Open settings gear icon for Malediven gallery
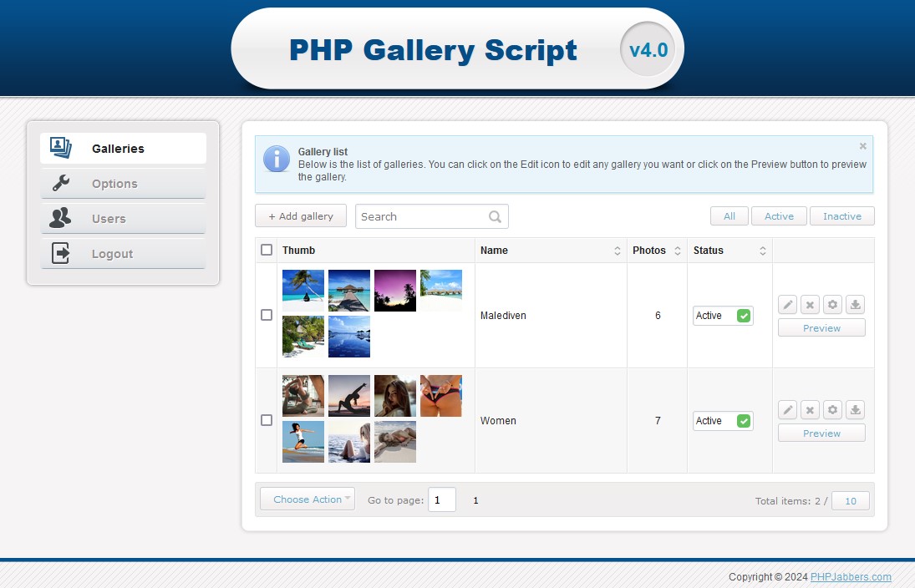This screenshot has height=588, width=915. (832, 305)
